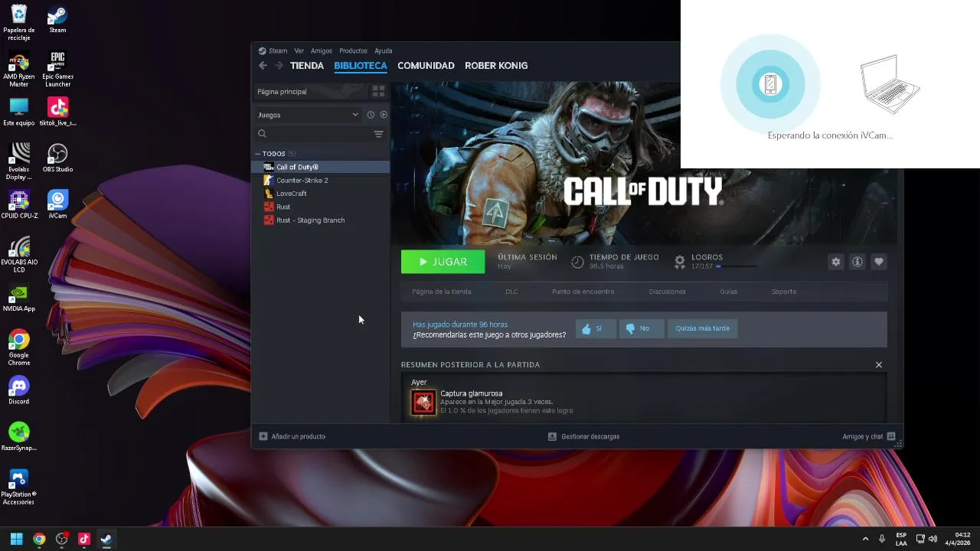Click Steam icon in taskbar

pyautogui.click(x=106, y=539)
